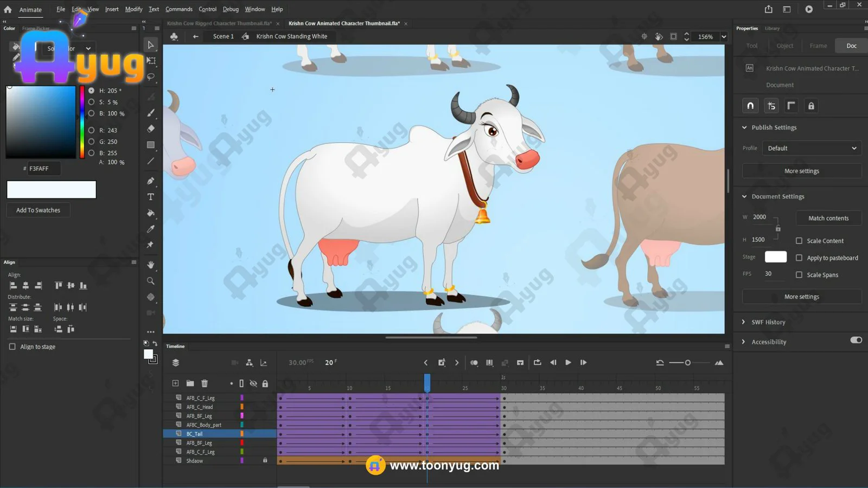Viewport: 868px width, 488px height.
Task: Select the Text tool in toolbar
Action: click(151, 197)
